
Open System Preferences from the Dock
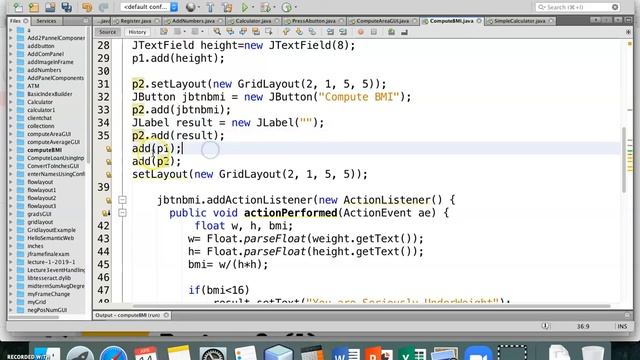(212, 353)
